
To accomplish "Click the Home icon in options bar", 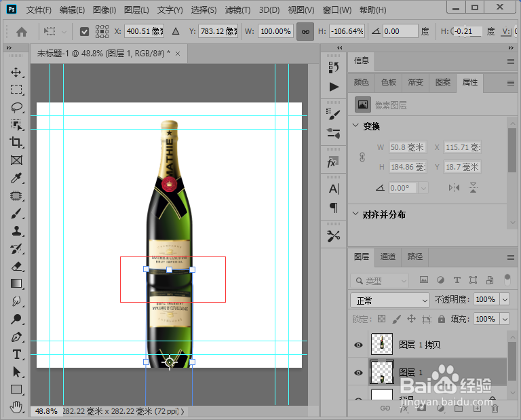I will click(x=22, y=32).
